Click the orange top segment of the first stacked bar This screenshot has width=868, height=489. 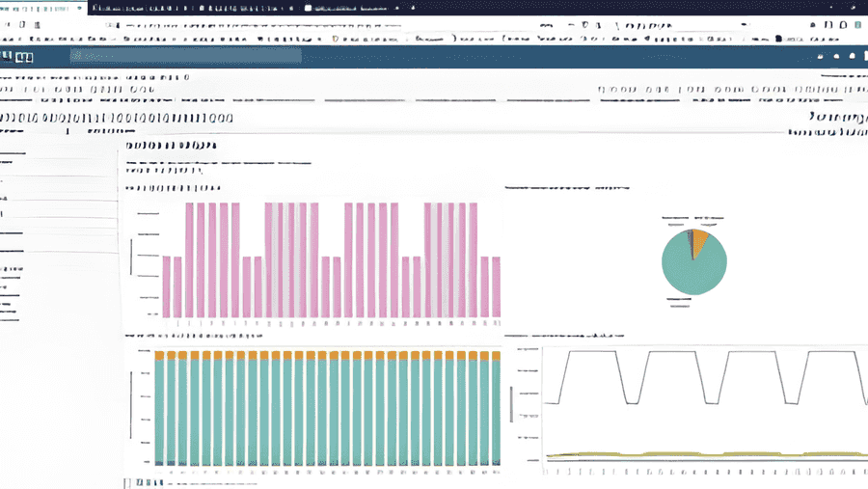click(159, 356)
